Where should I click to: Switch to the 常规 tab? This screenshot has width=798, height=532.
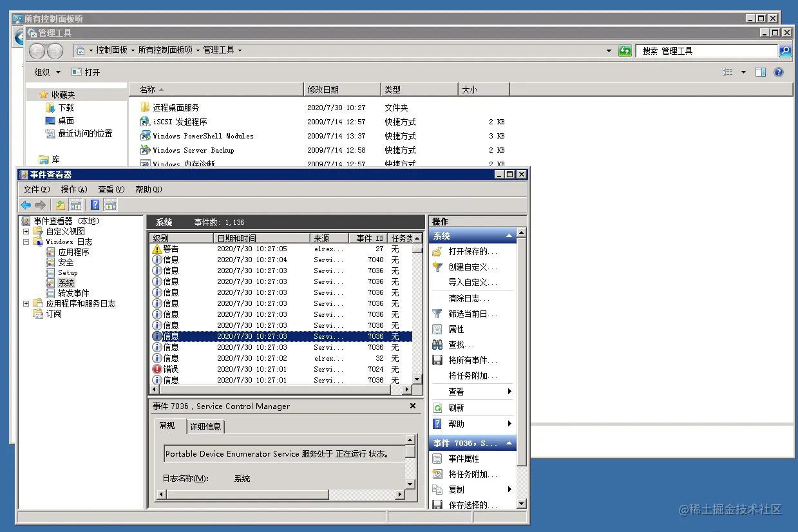click(x=167, y=426)
